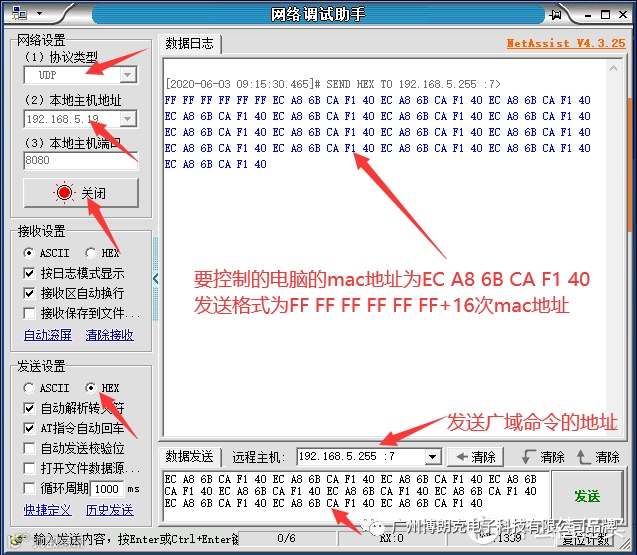Click the send data hex text area
The height and width of the screenshot is (555, 637).
coord(356,496)
